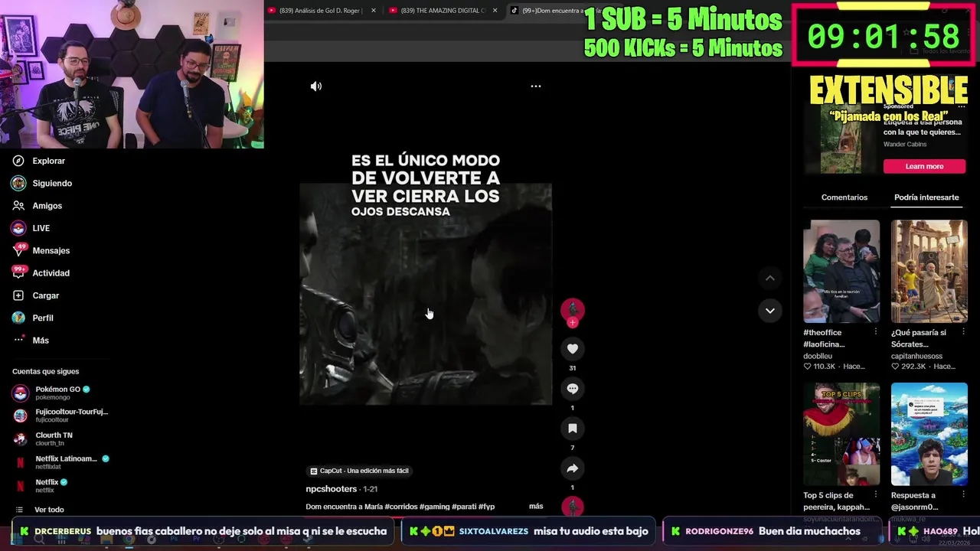Expand followed accounts with Ver todo
The height and width of the screenshot is (551, 980).
point(49,510)
